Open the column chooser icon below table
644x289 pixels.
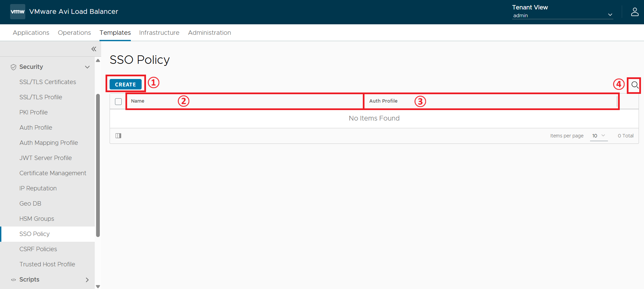coord(118,136)
